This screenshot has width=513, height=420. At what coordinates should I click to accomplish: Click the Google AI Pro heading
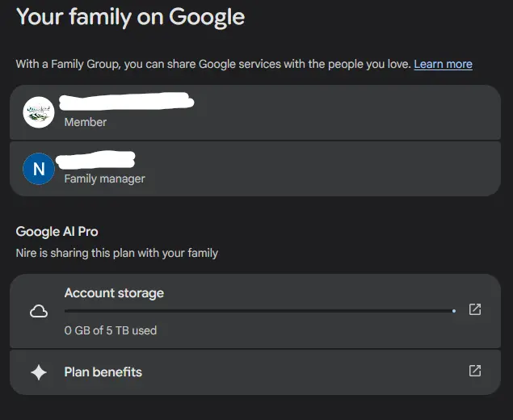pyautogui.click(x=57, y=232)
